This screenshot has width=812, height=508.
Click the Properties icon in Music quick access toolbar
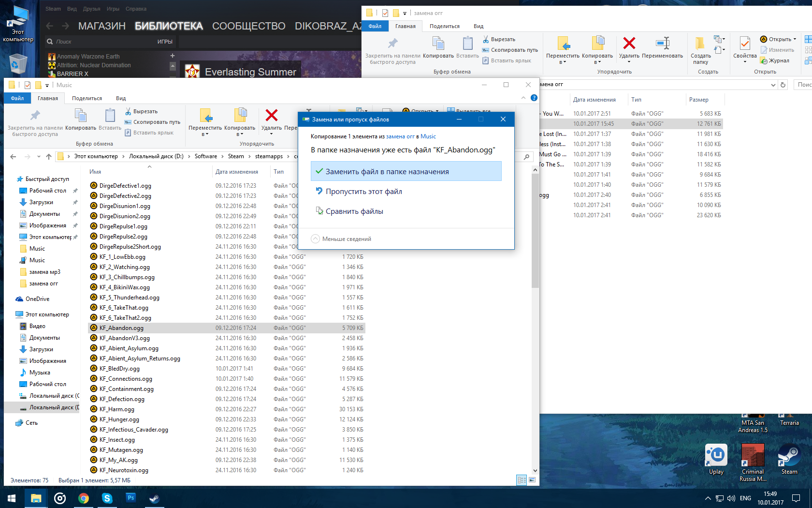[x=28, y=85]
